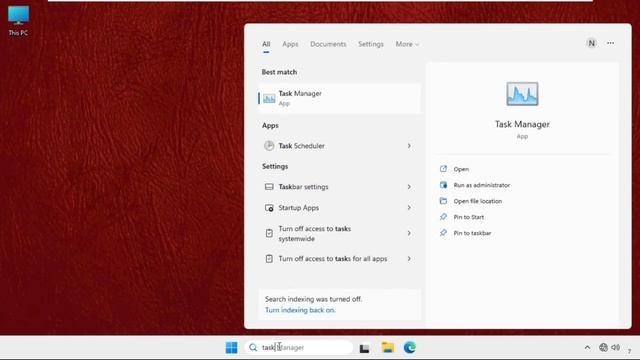Click Open in the Task Manager actions
The width and height of the screenshot is (640, 360).
(461, 169)
